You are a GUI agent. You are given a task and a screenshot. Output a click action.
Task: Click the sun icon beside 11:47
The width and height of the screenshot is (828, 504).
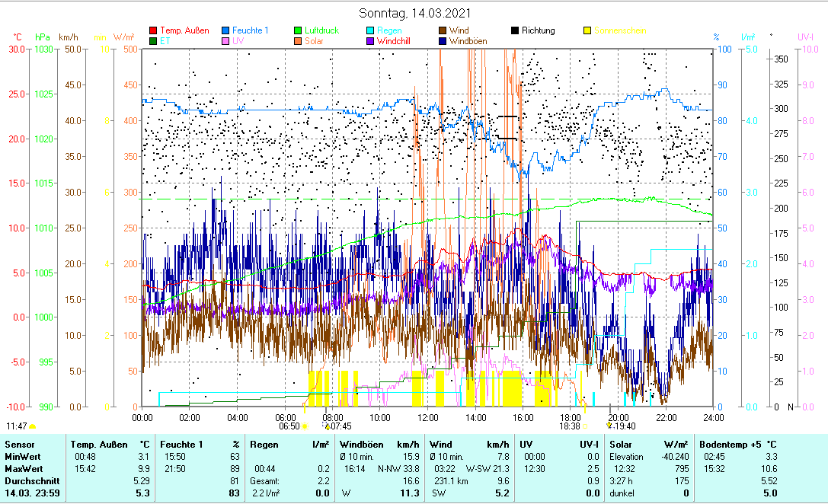(33, 427)
